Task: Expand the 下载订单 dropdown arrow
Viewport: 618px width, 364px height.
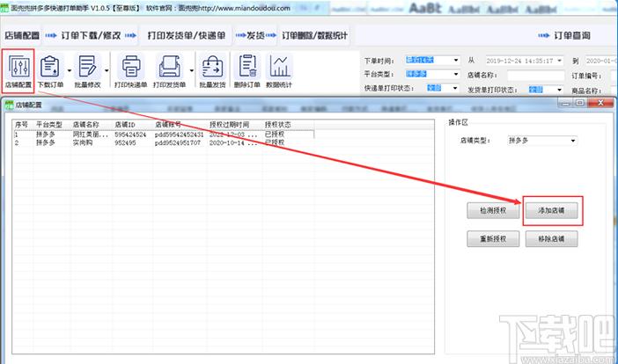Action: click(x=69, y=70)
